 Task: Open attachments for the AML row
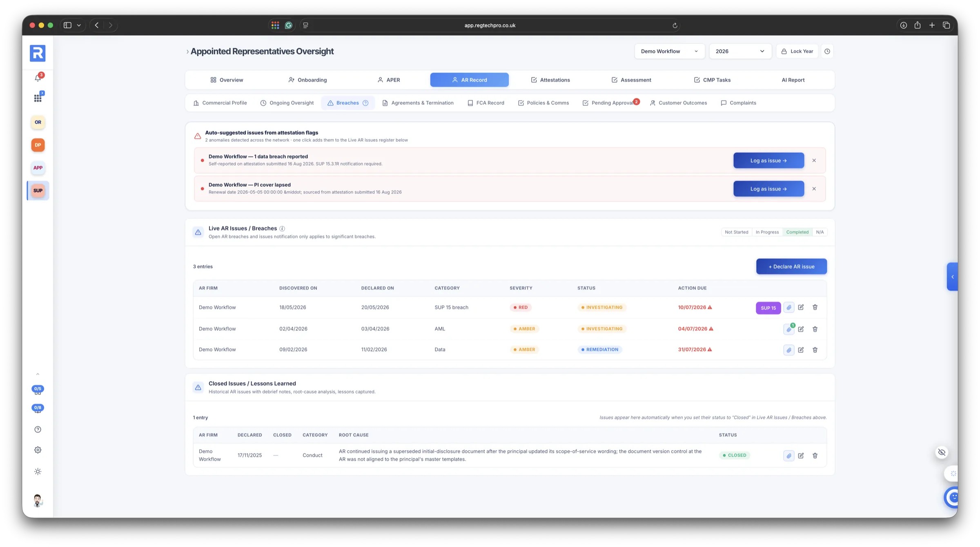click(789, 329)
